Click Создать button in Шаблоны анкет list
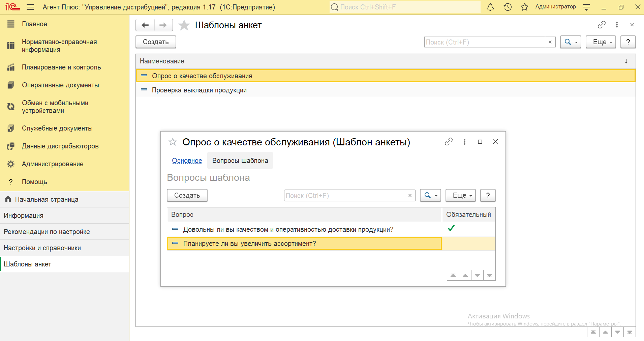 pos(156,42)
